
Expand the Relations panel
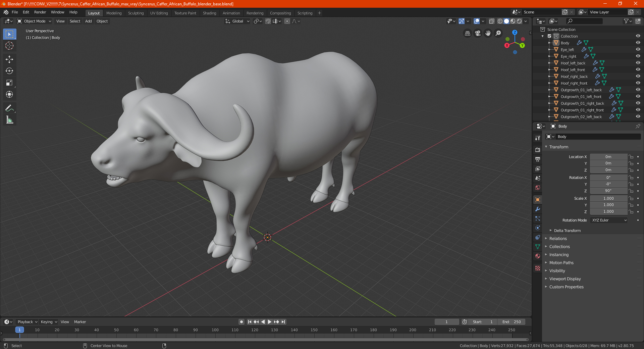[x=558, y=239]
